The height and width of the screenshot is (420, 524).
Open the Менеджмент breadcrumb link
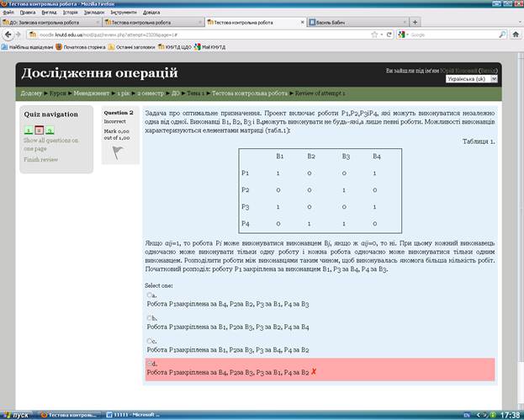point(91,93)
